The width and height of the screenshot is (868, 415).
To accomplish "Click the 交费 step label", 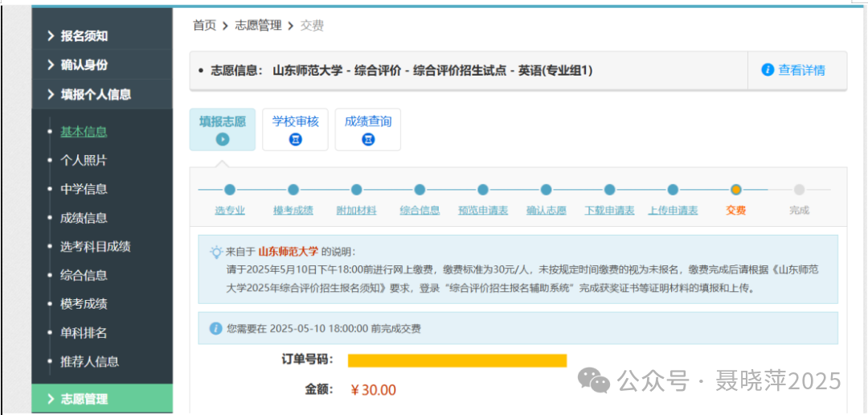I will (x=735, y=211).
